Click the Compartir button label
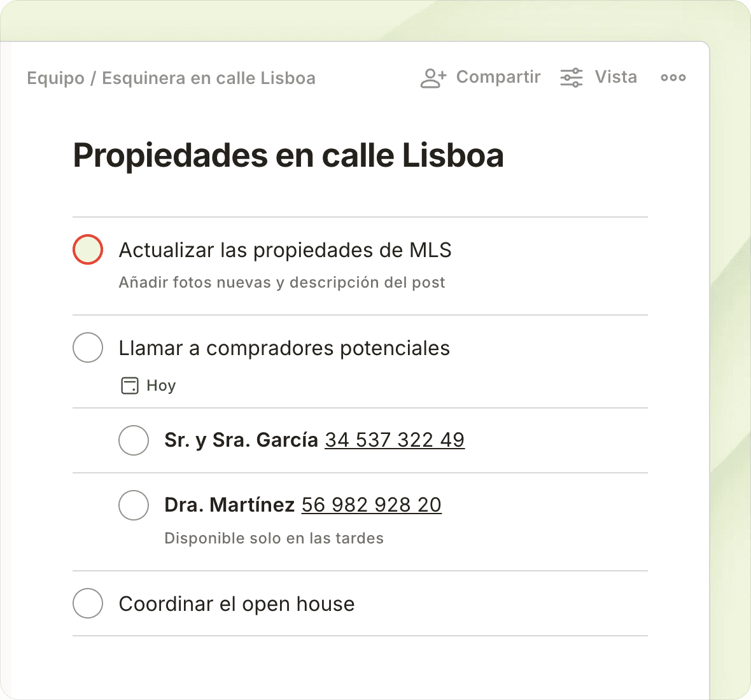 (x=498, y=77)
